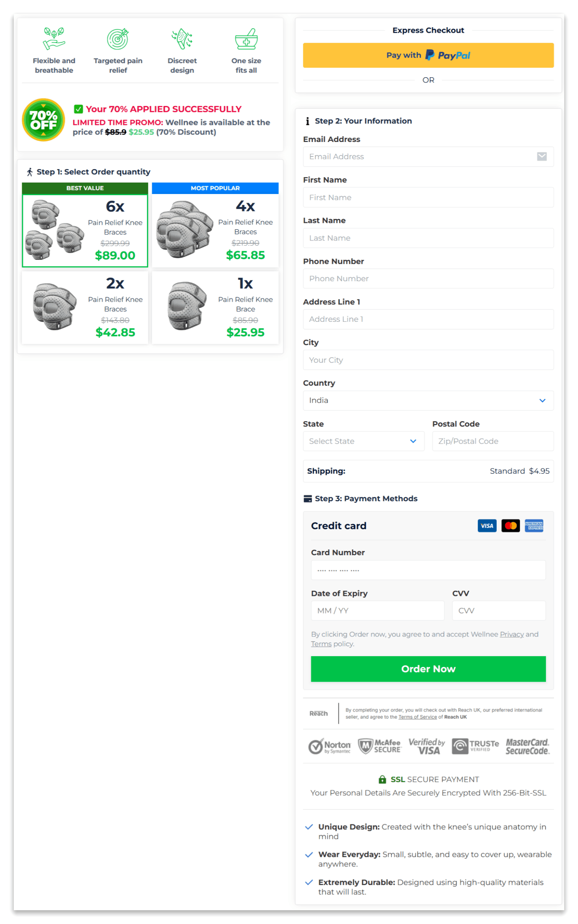Select the 6x Knee Braces $89.00 package
Viewport: 578px width, 924px height.
tap(85, 231)
